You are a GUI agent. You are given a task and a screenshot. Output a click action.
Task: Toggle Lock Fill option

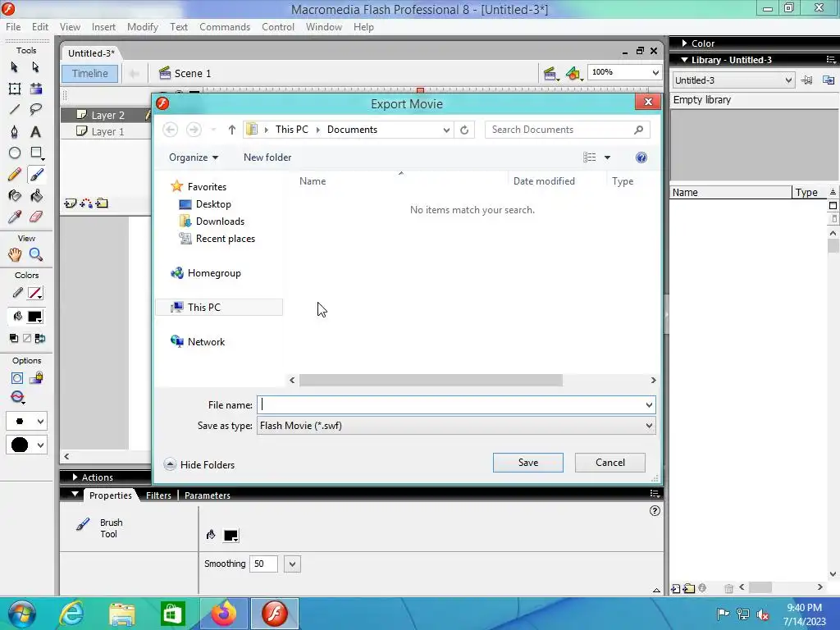[36, 378]
